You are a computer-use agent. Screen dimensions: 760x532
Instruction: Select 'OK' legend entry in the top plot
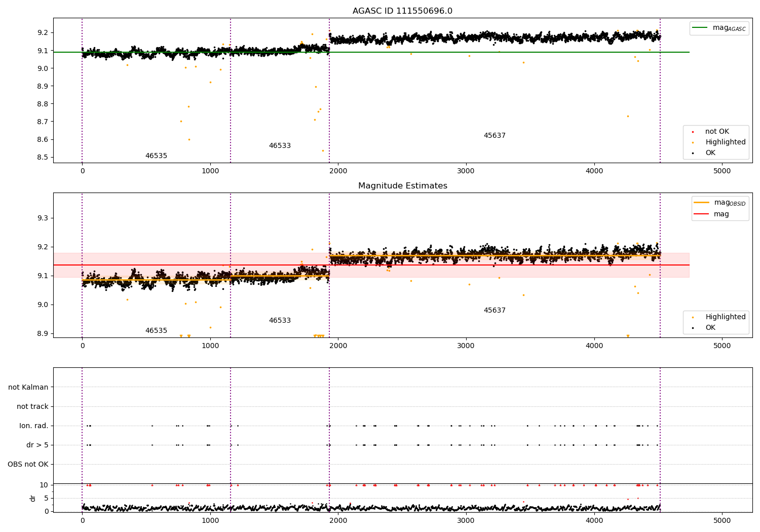coord(710,153)
